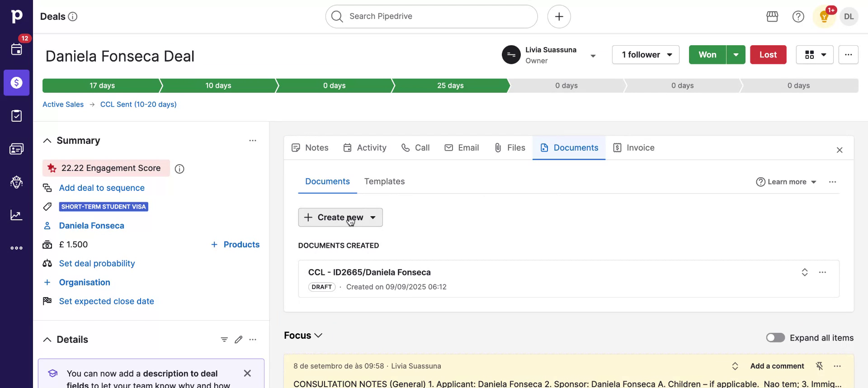Switch to Files tab
The image size is (868, 388).
[x=509, y=148]
